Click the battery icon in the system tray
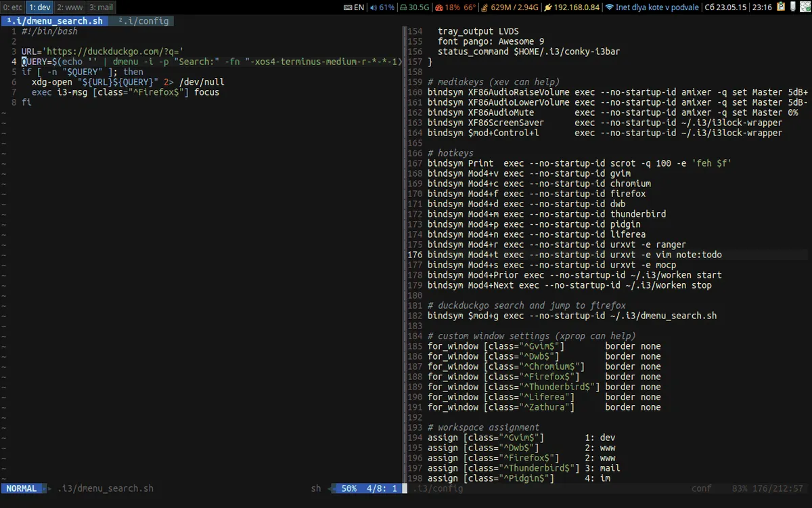 pos(793,7)
